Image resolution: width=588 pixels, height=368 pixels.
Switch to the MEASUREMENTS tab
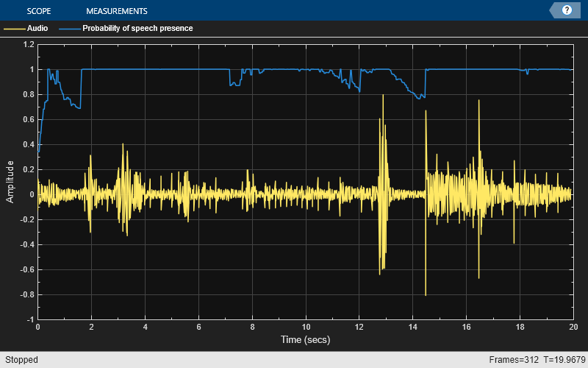[116, 11]
